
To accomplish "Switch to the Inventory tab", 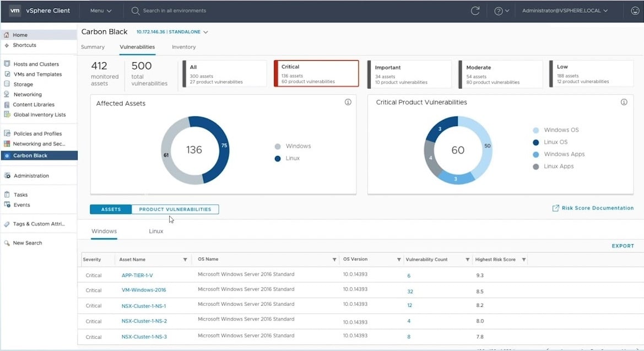I will pyautogui.click(x=183, y=47).
